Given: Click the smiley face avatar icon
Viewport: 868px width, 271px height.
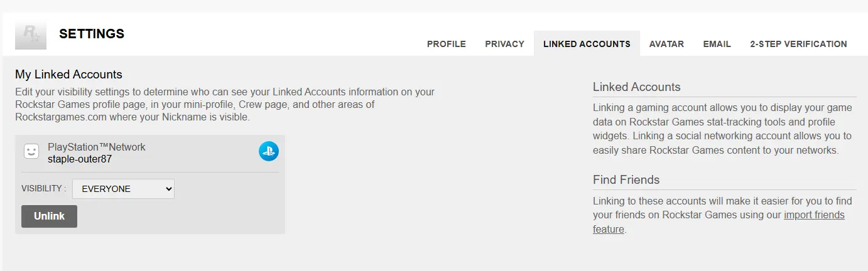Looking at the screenshot, I should coord(31,151).
